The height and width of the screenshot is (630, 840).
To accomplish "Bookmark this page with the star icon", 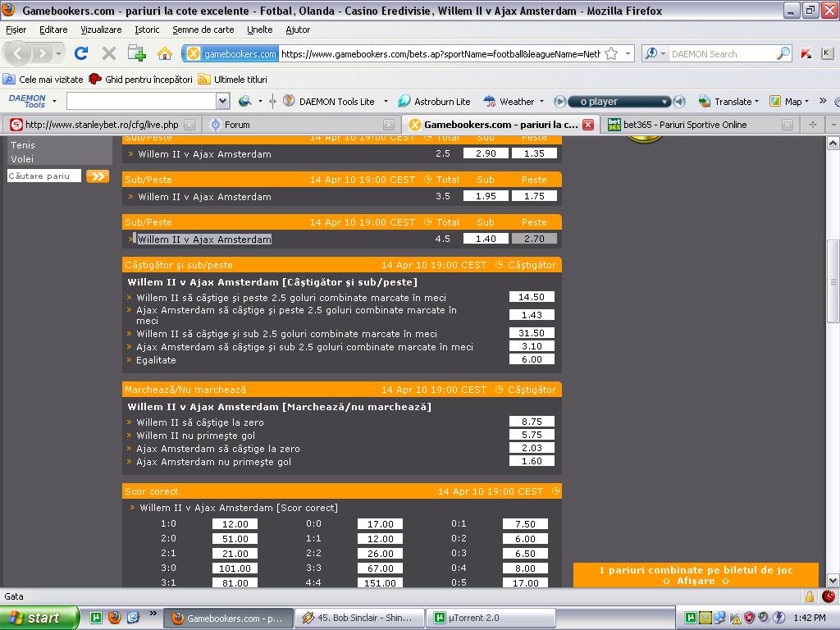I will click(611, 53).
